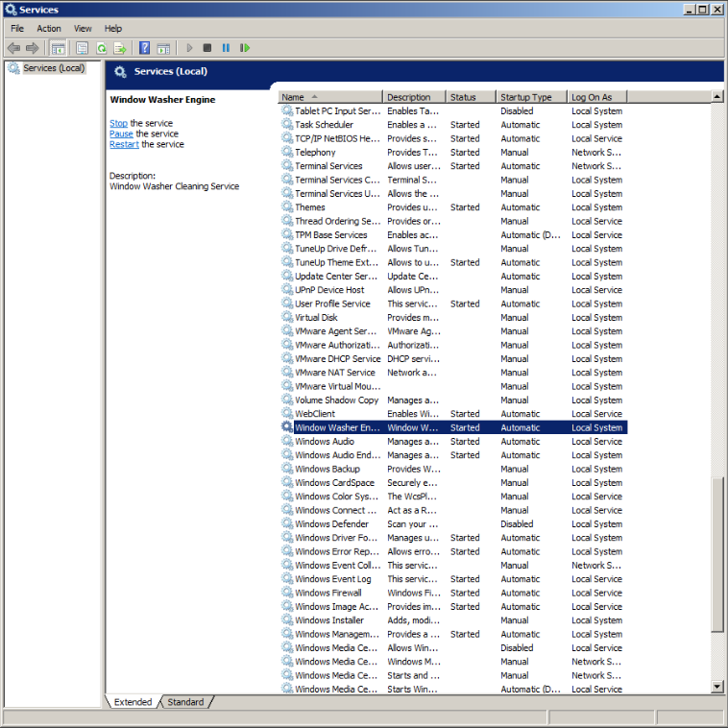Sort by the Status column header
This screenshot has width=728, height=728.
(x=471, y=97)
